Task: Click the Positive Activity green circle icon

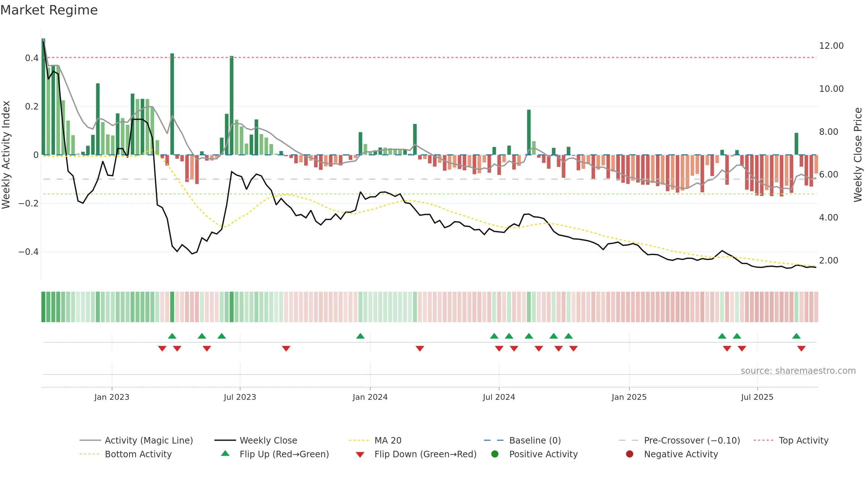Action: (495, 454)
